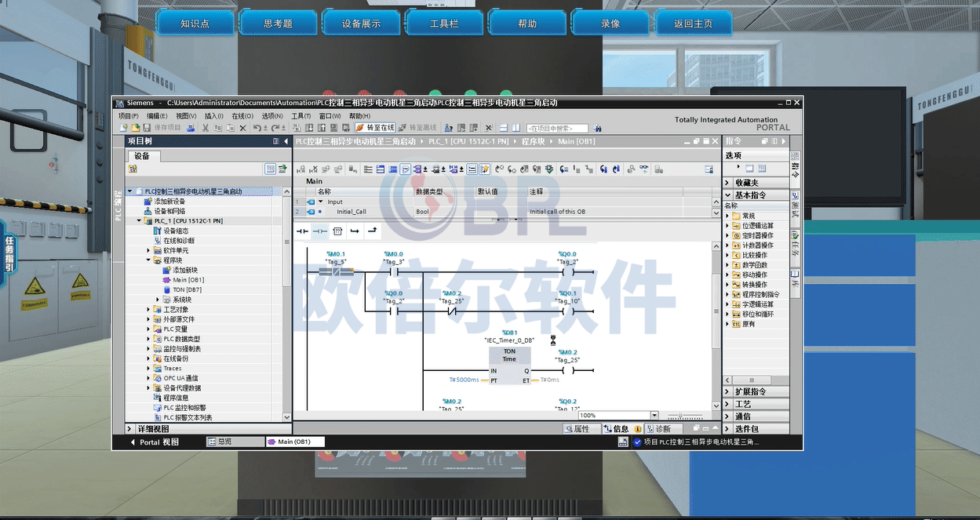Image resolution: width=980 pixels, height=520 pixels.
Task: Expand the 收藏夹 favorites section
Action: (727, 183)
